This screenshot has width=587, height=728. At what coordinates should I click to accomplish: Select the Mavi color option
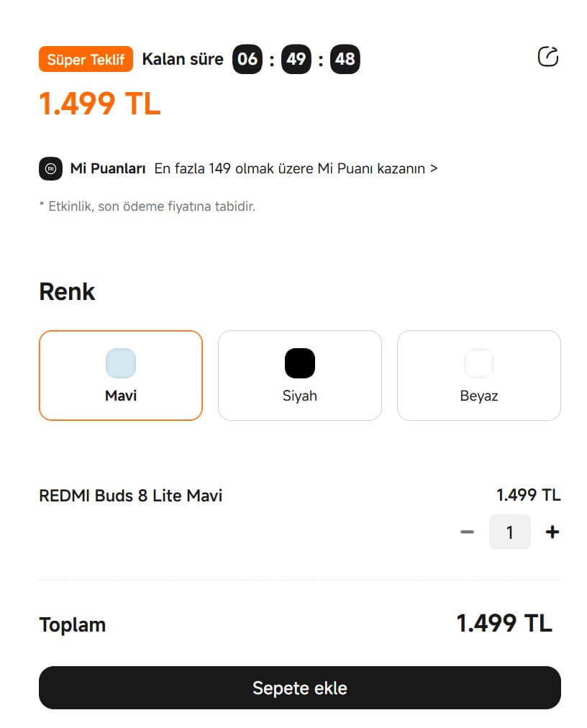[x=120, y=375]
